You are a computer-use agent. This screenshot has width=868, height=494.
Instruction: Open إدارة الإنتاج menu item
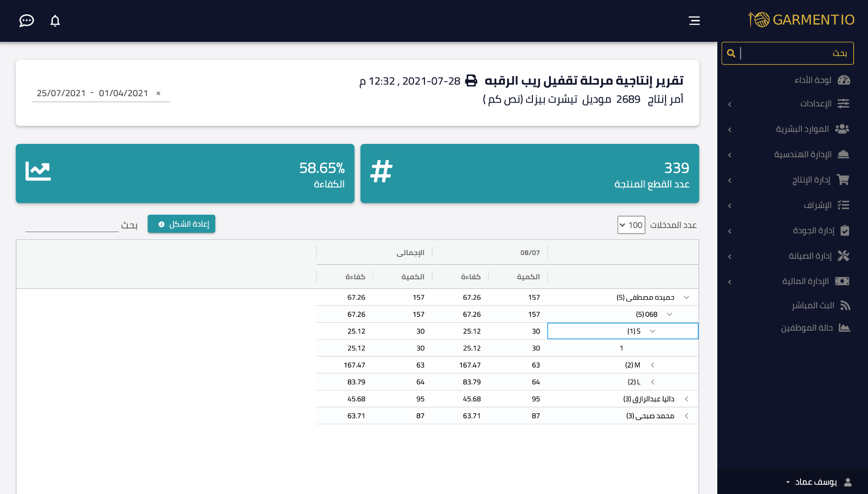pos(811,180)
